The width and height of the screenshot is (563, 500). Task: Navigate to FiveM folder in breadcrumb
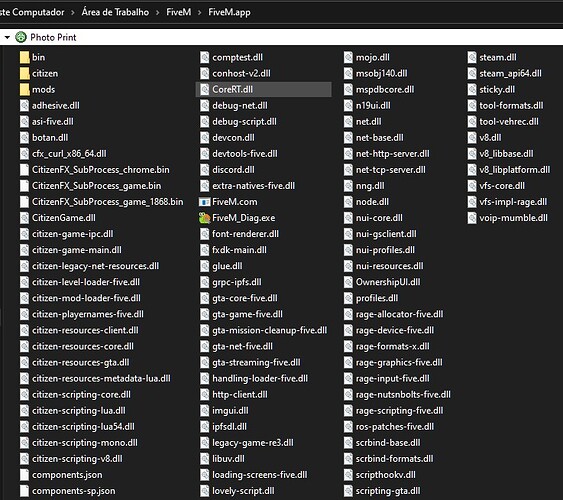tap(178, 12)
